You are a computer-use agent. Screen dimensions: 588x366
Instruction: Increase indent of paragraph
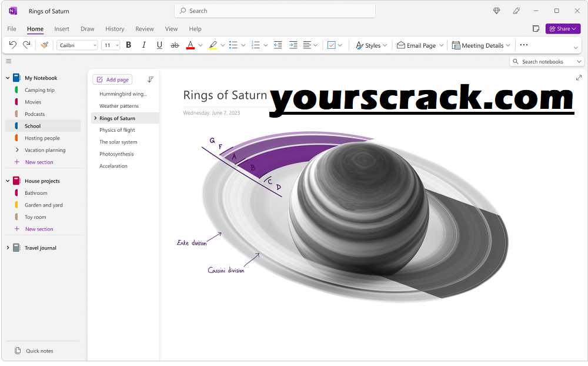click(293, 45)
